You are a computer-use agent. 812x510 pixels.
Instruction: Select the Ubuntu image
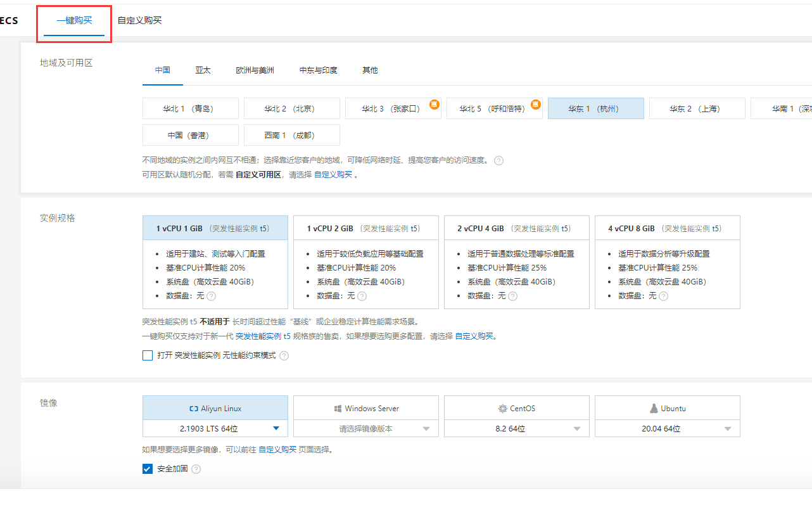coord(668,409)
